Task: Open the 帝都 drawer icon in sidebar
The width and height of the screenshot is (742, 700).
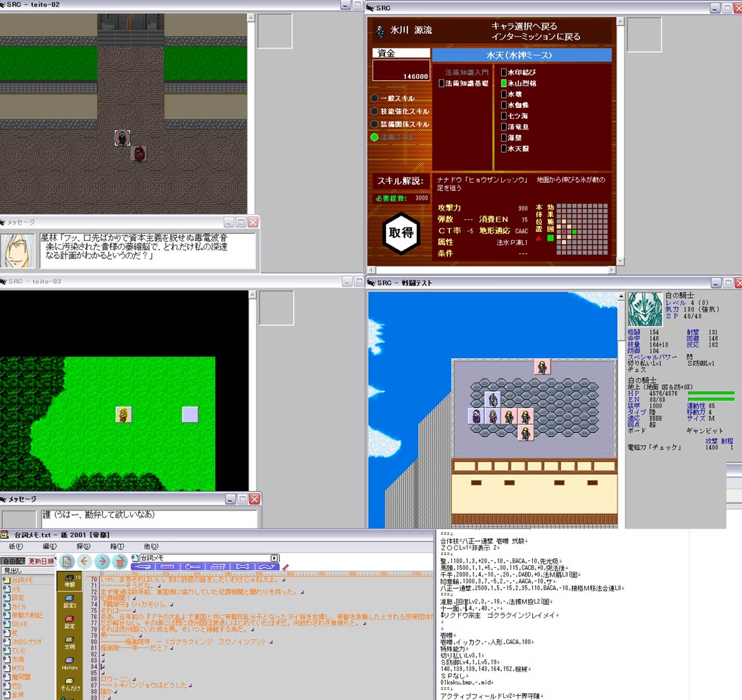Action: click(69, 582)
